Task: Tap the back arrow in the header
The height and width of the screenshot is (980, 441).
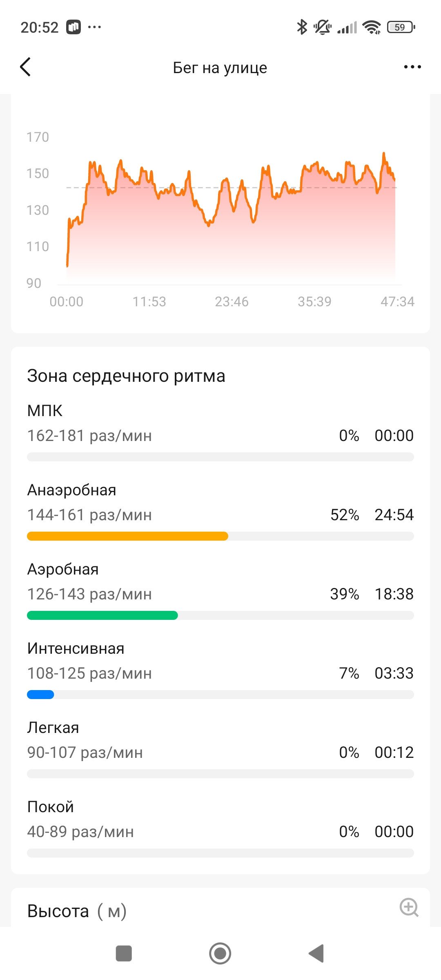Action: (x=25, y=67)
